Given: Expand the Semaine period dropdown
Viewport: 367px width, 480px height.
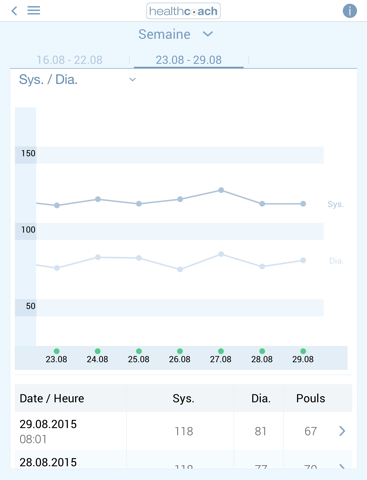Looking at the screenshot, I should (x=176, y=34).
